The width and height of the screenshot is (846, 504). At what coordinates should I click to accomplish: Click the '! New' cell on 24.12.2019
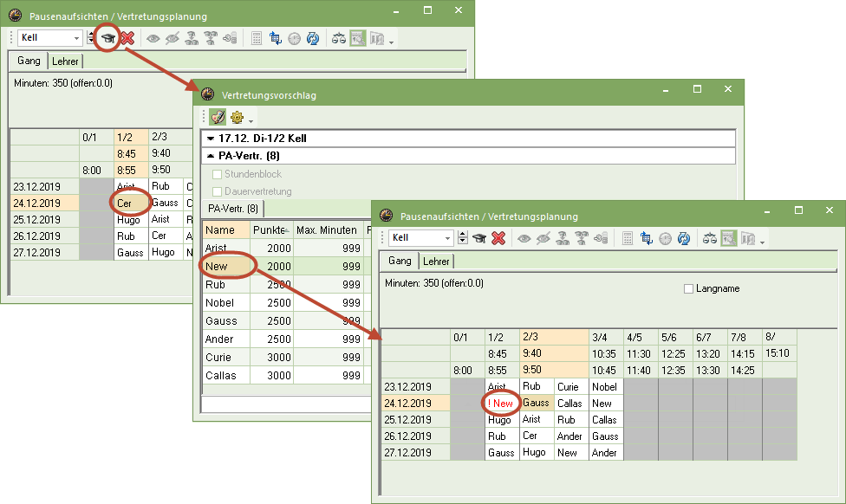pyautogui.click(x=501, y=404)
